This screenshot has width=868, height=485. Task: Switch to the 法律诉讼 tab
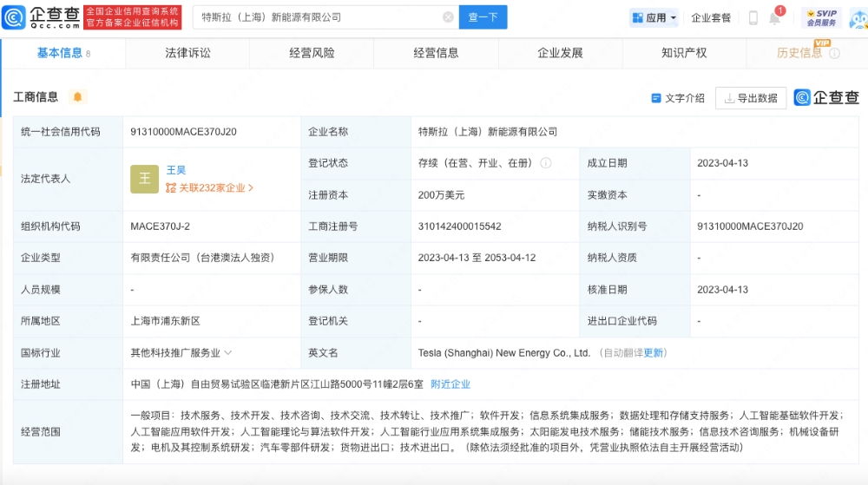point(187,53)
